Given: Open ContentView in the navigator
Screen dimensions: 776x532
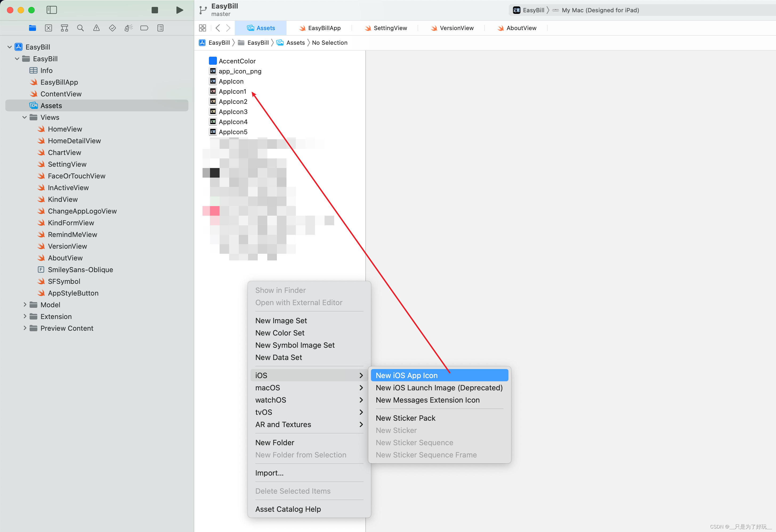Looking at the screenshot, I should [55, 94].
